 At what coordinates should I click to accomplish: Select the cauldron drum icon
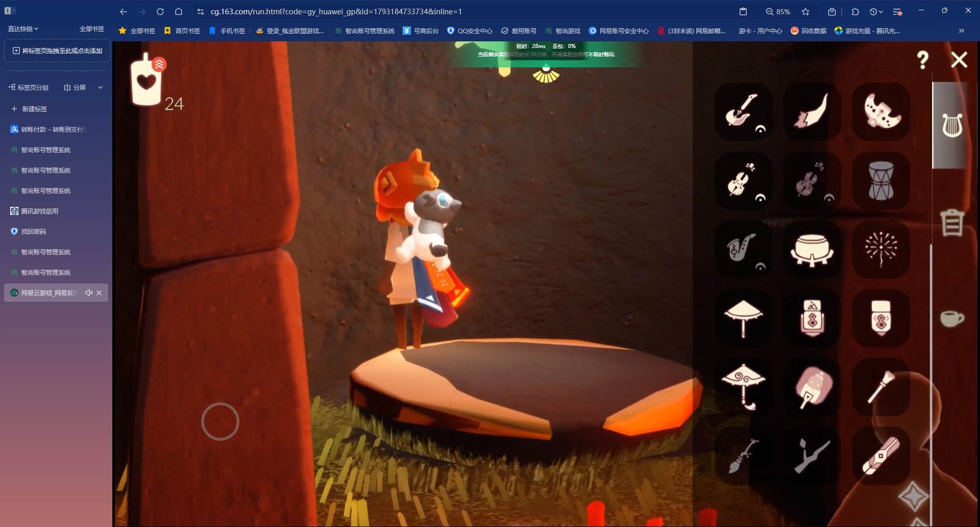click(812, 249)
